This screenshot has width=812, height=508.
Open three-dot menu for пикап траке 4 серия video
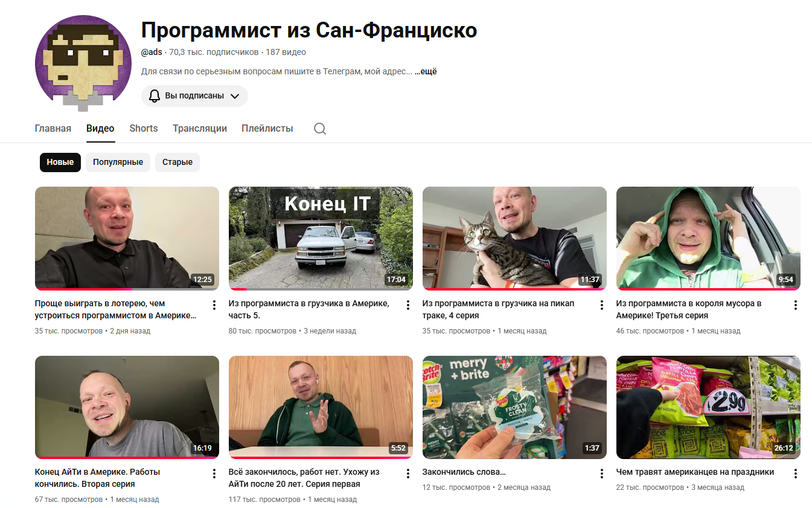(x=602, y=305)
